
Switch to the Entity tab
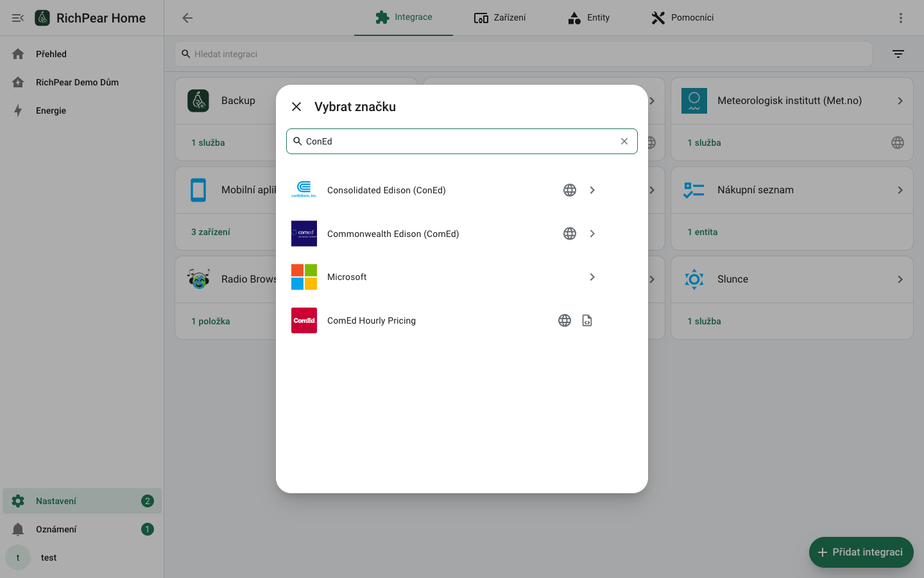pos(588,17)
